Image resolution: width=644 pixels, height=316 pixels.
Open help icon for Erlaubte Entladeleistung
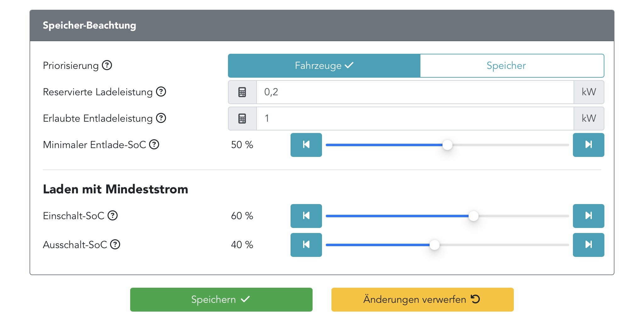click(161, 118)
